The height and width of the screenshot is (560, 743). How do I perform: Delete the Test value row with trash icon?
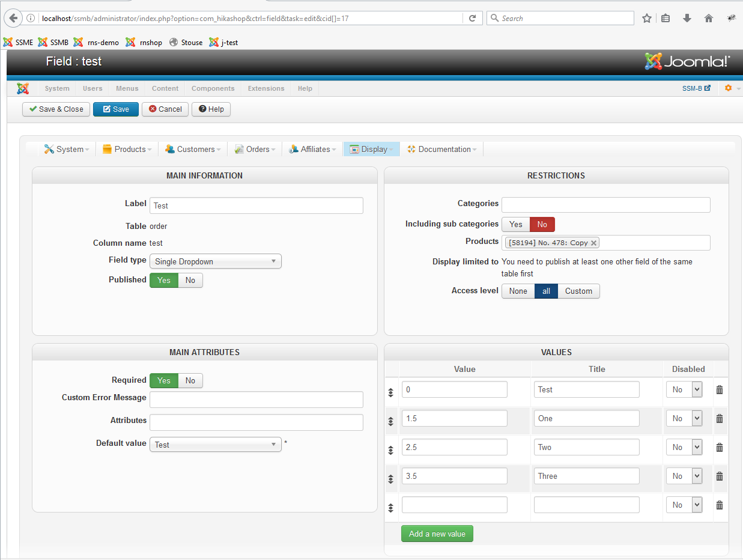[720, 389]
